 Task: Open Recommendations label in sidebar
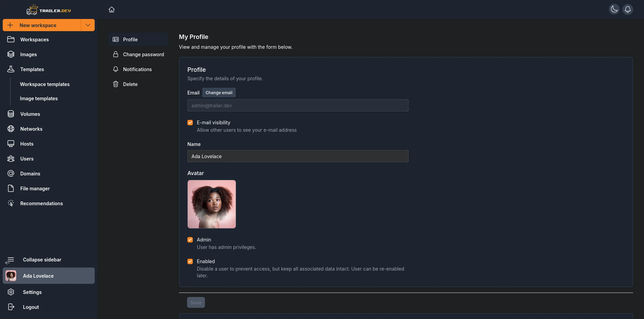pyautogui.click(x=42, y=203)
